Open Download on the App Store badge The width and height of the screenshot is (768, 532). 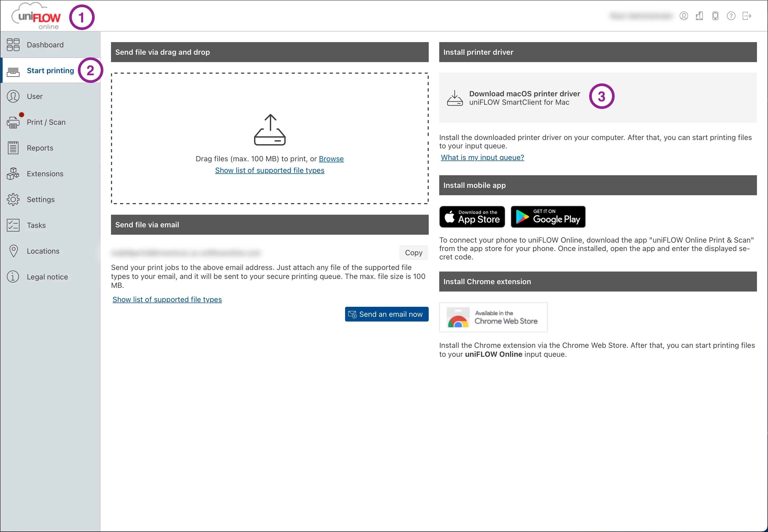click(x=472, y=217)
